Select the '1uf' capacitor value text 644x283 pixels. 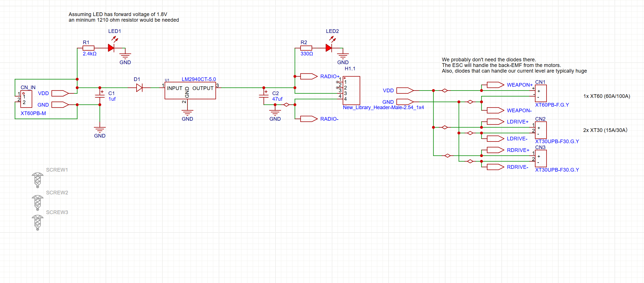[x=112, y=99]
